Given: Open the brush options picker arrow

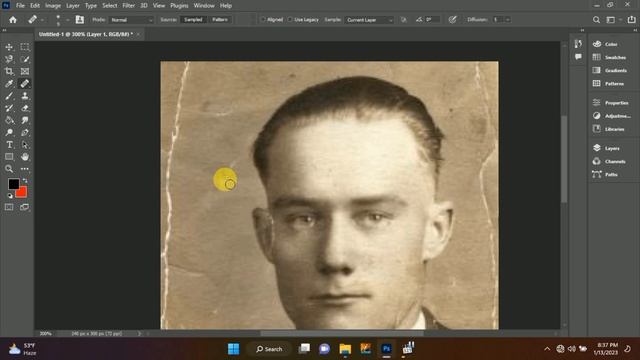Looking at the screenshot, I should coord(68,20).
